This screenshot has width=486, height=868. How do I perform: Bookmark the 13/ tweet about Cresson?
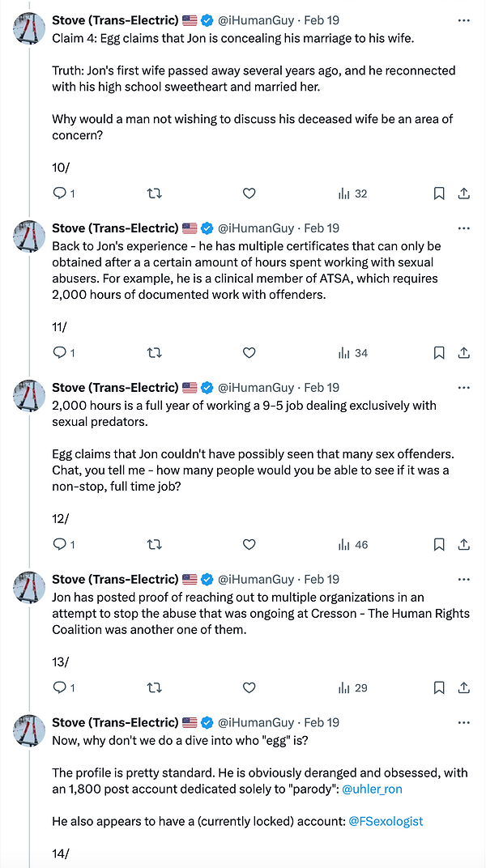438,687
